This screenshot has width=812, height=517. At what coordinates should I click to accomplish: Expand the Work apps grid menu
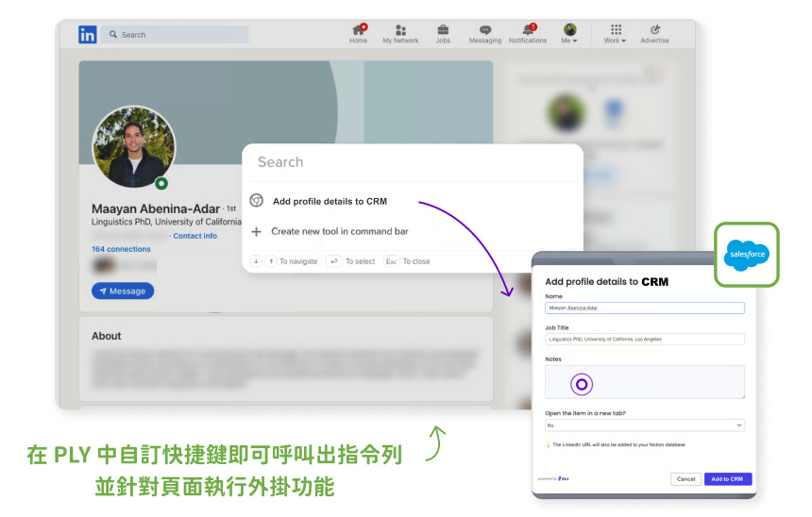[616, 34]
